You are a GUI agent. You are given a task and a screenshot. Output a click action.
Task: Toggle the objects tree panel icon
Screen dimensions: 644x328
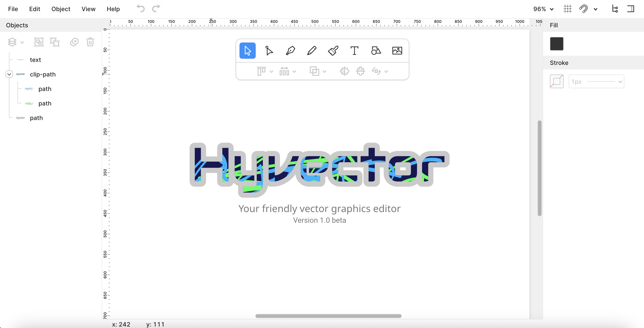pos(615,9)
